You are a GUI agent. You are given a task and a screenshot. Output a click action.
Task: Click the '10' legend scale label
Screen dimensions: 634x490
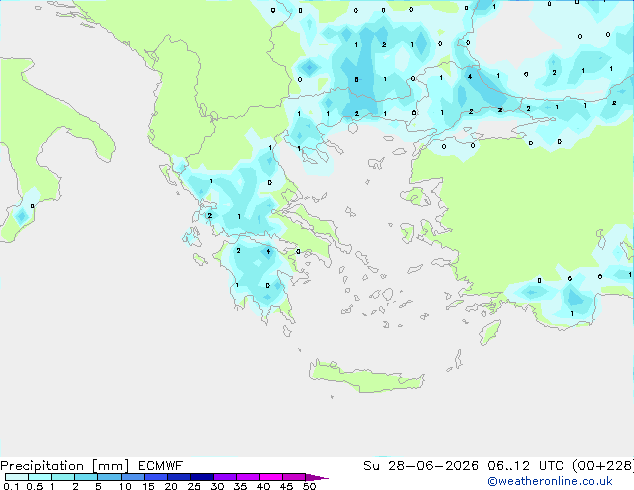click(125, 486)
